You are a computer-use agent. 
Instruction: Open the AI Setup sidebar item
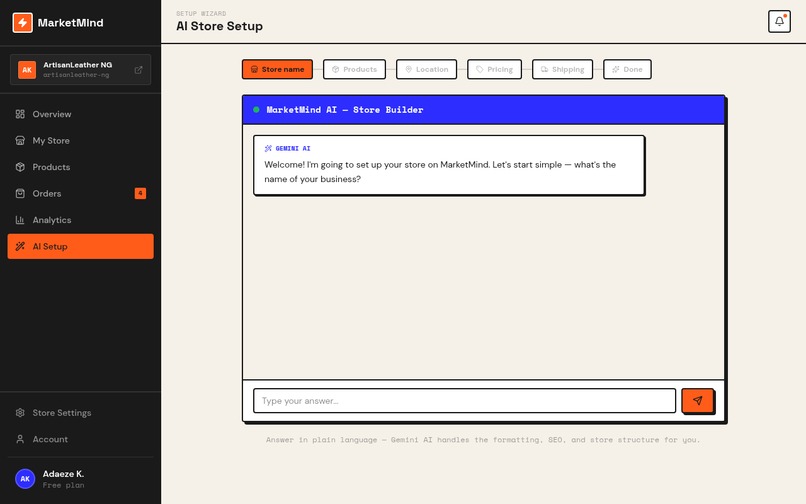coord(80,246)
